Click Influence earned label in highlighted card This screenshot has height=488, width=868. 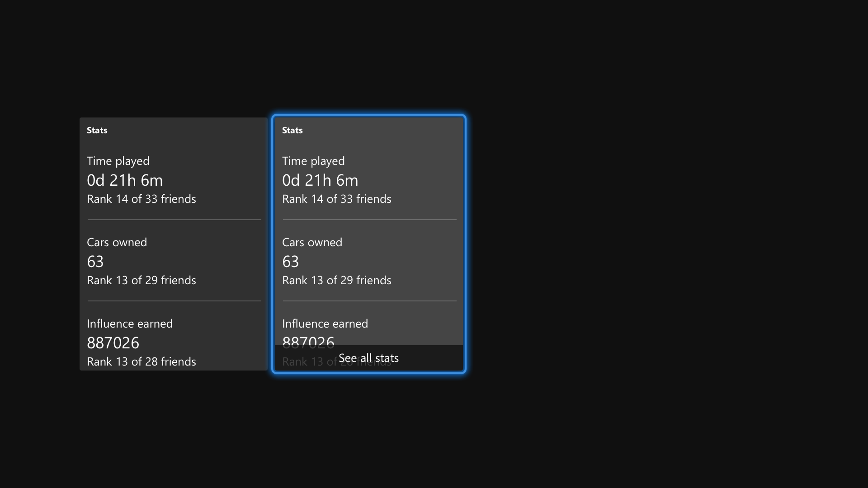point(325,324)
